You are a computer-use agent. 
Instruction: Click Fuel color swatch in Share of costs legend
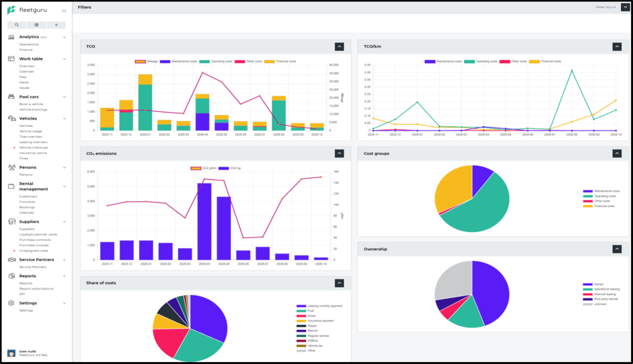pyautogui.click(x=301, y=311)
